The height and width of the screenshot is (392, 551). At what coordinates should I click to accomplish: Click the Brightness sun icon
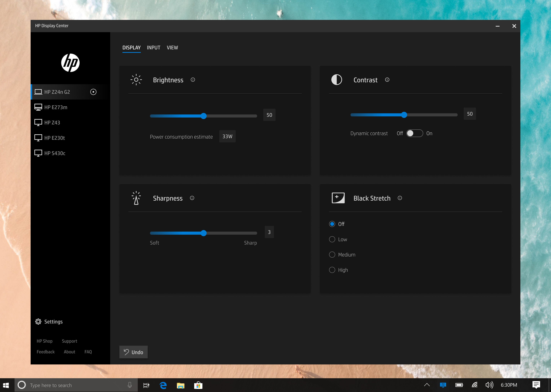coord(136,80)
